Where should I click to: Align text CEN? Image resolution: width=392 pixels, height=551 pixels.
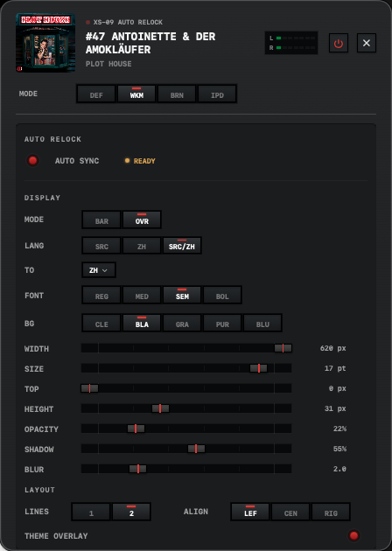click(x=290, y=512)
